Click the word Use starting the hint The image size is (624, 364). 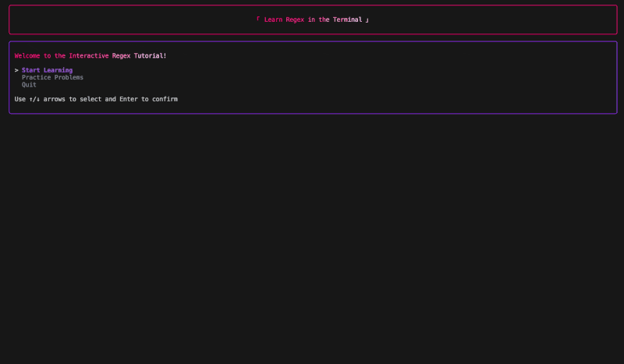point(20,99)
